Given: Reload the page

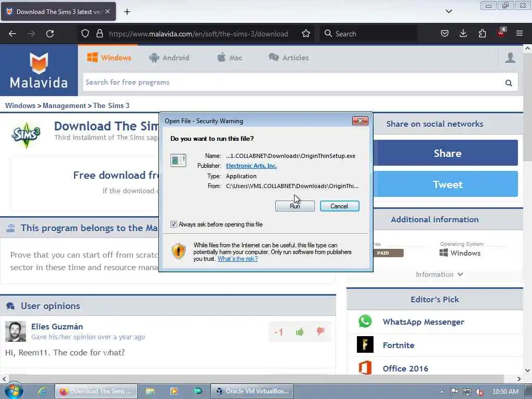Looking at the screenshot, I should pos(50,34).
